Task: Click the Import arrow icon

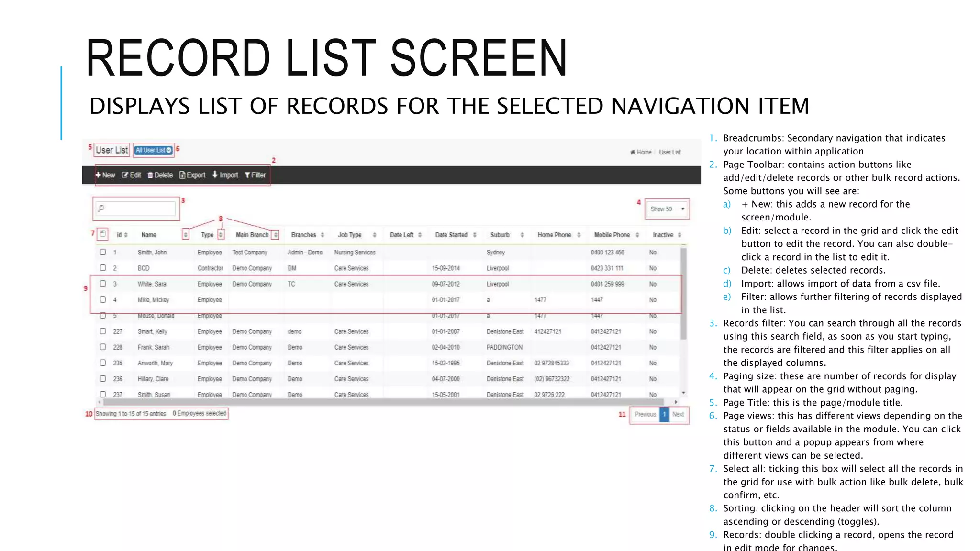Action: click(215, 175)
